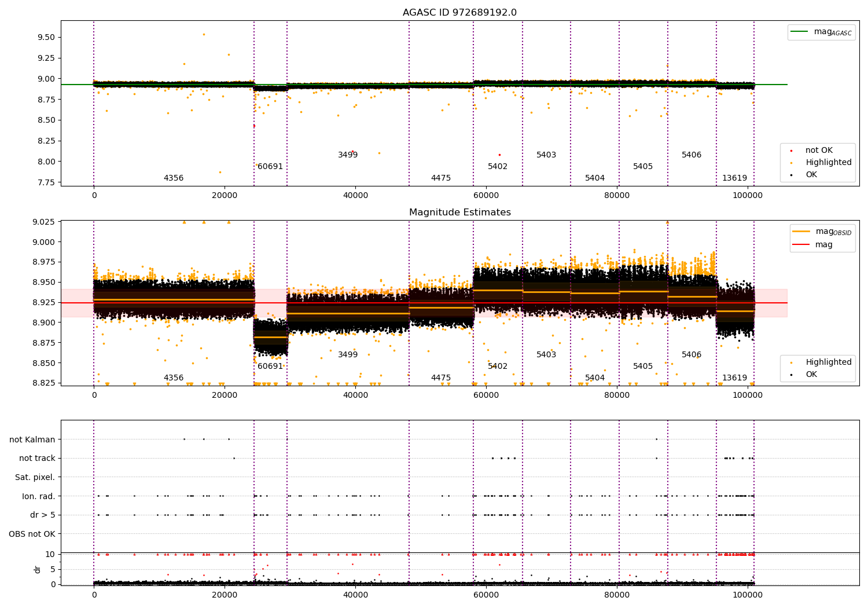Click OBSID label 4356 in top plot
This screenshot has width=868, height=608.
click(174, 178)
